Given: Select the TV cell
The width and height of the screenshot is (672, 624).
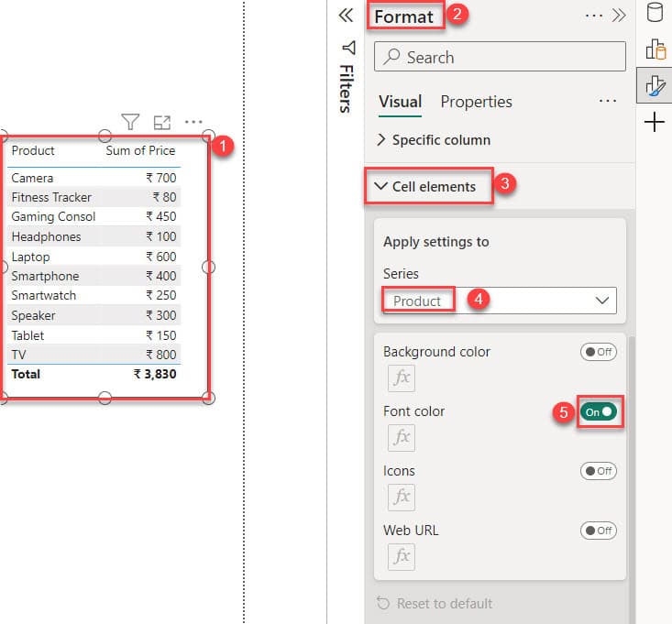Looking at the screenshot, I should click(x=19, y=355).
